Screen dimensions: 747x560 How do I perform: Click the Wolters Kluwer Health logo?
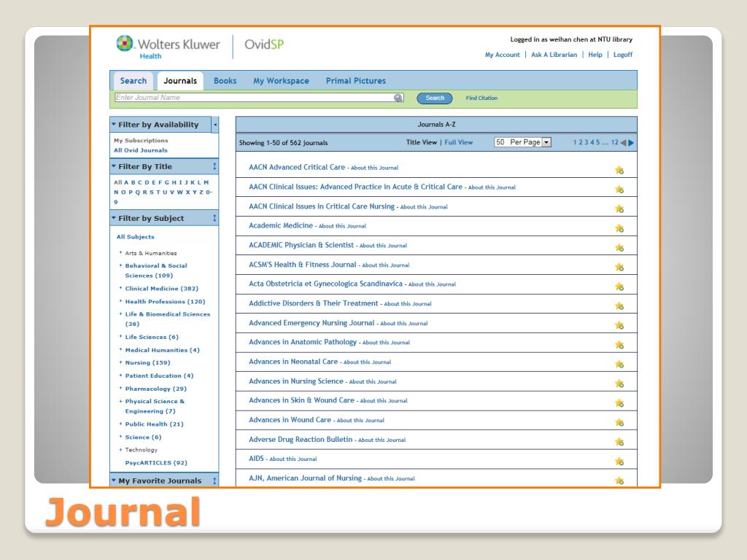coord(168,47)
